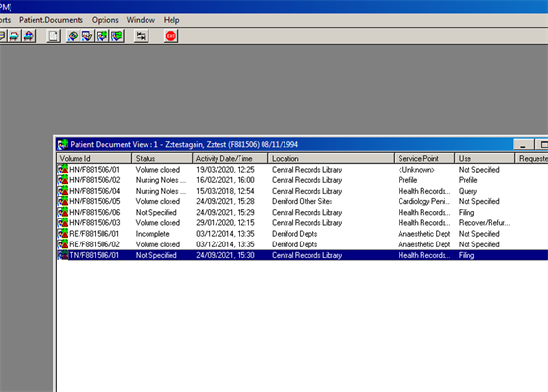This screenshot has height=392, width=548.
Task: Select volume HN/F881506/05
Action: (x=94, y=201)
